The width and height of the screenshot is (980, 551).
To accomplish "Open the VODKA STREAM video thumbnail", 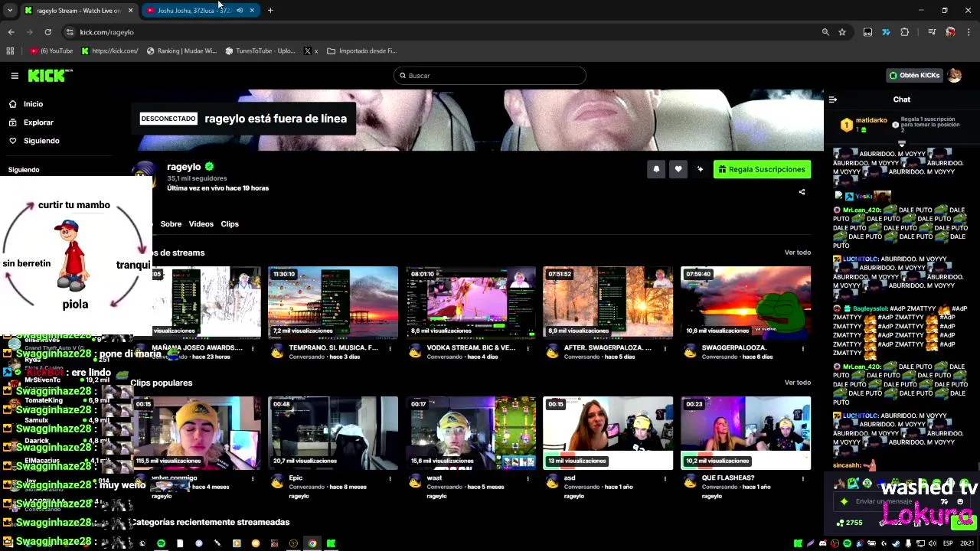I will click(x=471, y=302).
